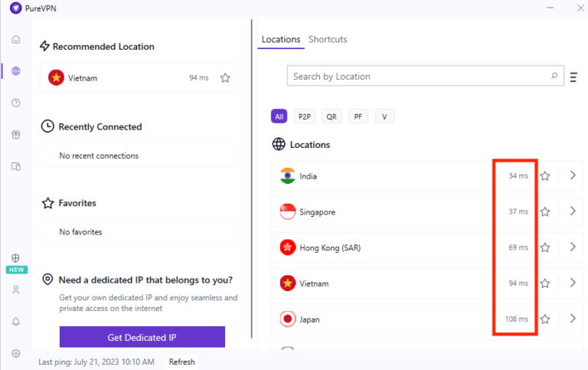588x370 pixels.
Task: Star the recommended Vietnam location
Action: point(225,78)
